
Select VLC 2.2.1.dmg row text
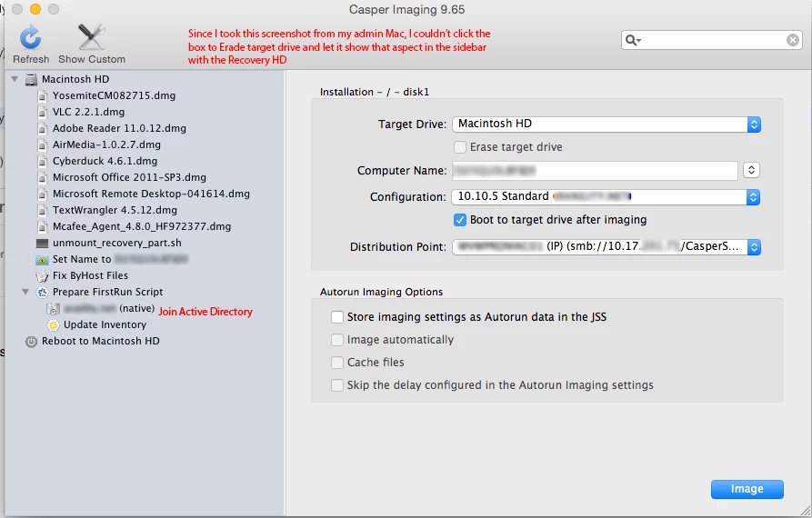pyautogui.click(x=88, y=113)
